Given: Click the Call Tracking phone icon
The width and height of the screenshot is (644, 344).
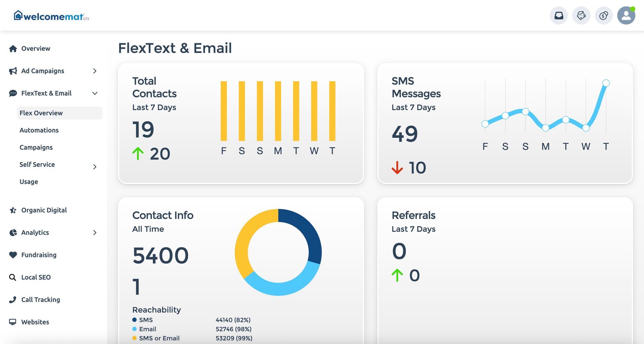Looking at the screenshot, I should pyautogui.click(x=13, y=299).
